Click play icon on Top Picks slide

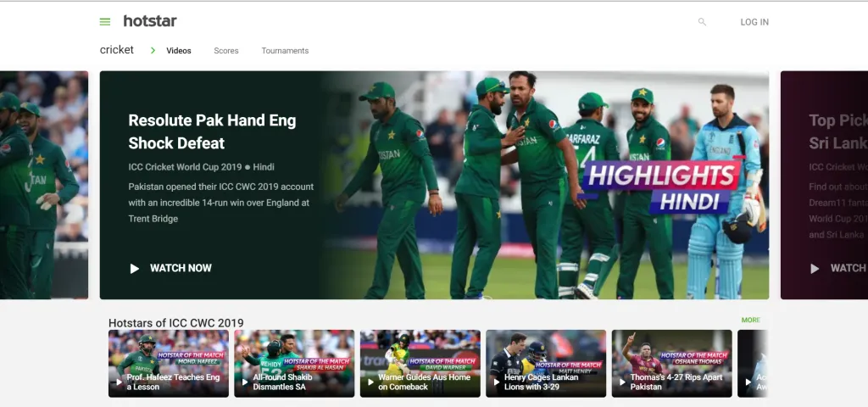815,269
